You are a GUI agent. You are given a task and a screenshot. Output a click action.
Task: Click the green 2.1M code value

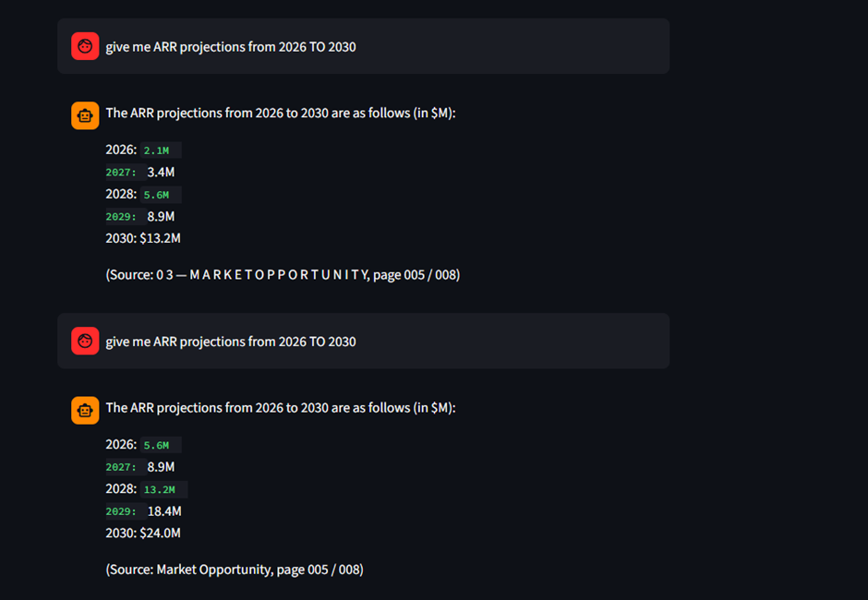pyautogui.click(x=157, y=150)
